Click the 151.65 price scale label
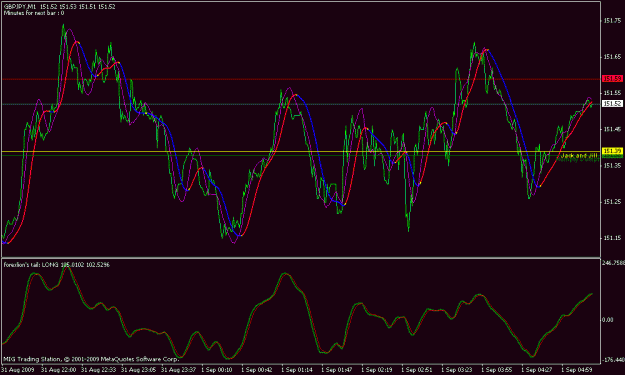This screenshot has width=625, height=375. (x=612, y=57)
